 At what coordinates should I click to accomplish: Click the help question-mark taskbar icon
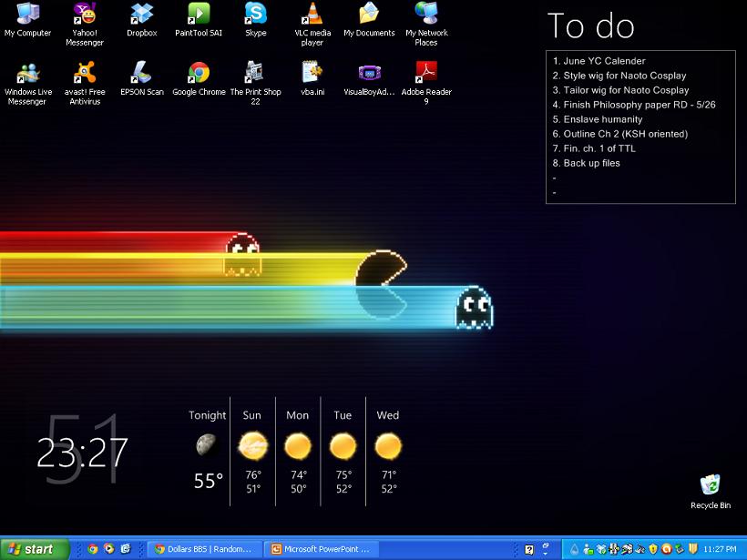coord(529,549)
